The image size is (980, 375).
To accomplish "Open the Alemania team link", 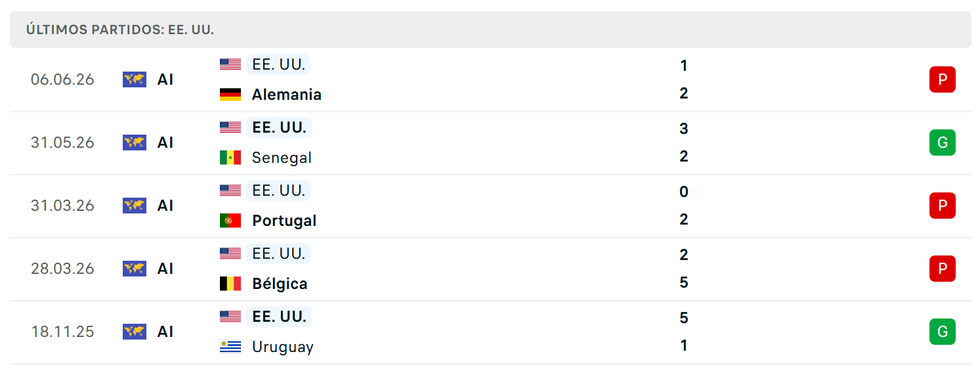I will (287, 95).
